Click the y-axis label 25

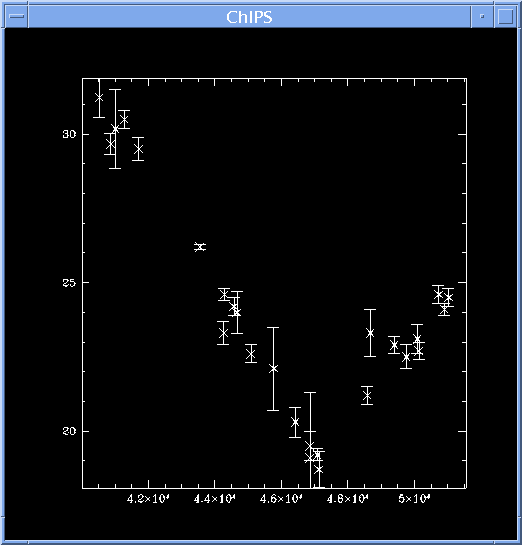[69, 283]
